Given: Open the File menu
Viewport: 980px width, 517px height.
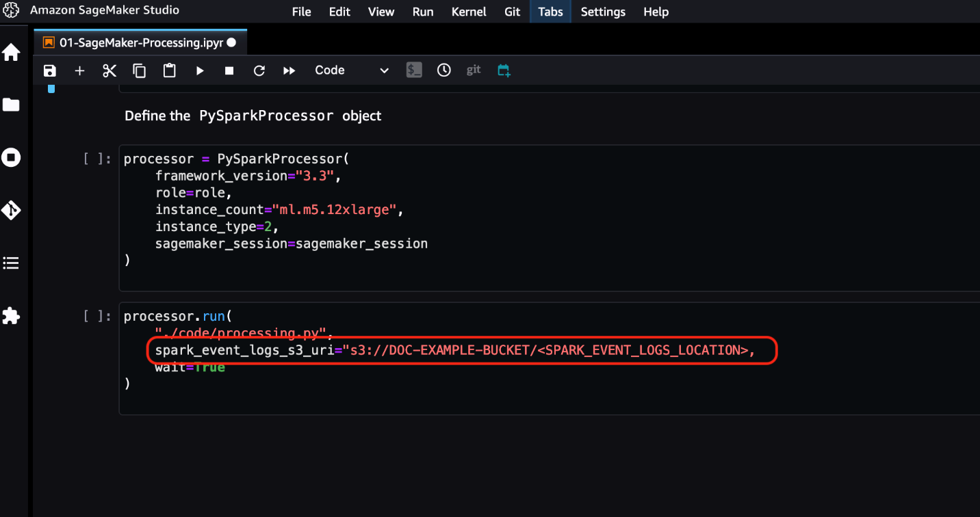Looking at the screenshot, I should pos(301,12).
